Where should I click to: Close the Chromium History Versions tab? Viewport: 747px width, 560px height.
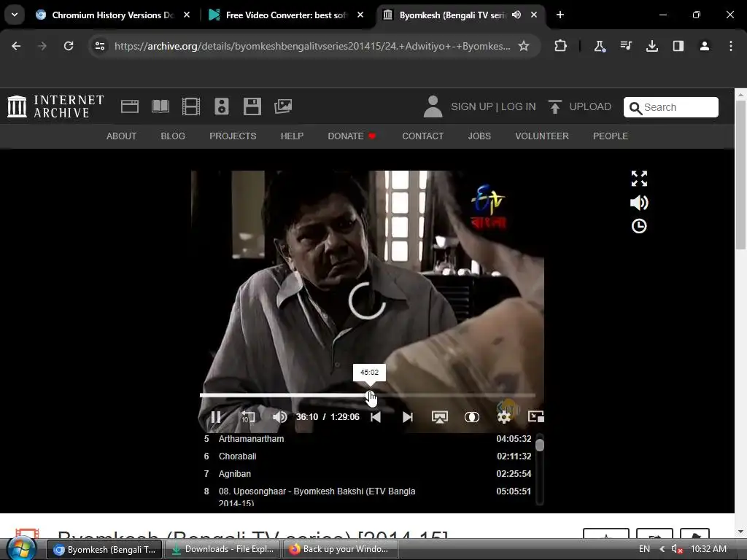point(187,15)
